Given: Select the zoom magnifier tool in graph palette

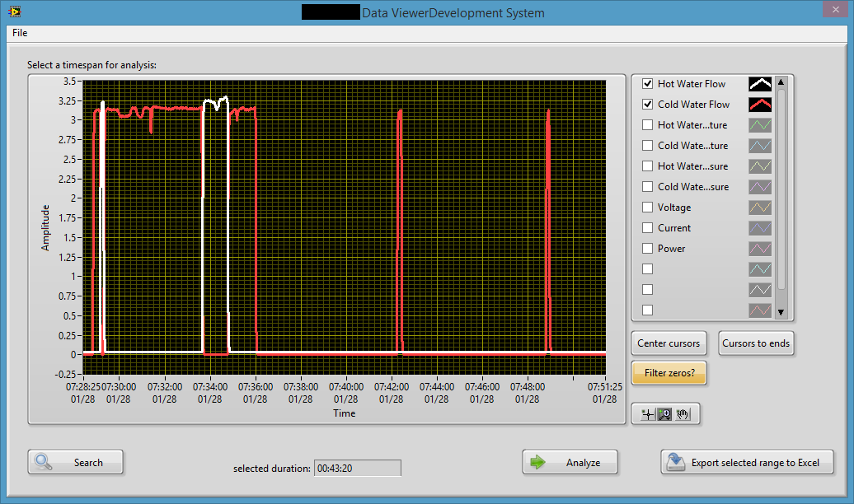Looking at the screenshot, I should point(664,415).
